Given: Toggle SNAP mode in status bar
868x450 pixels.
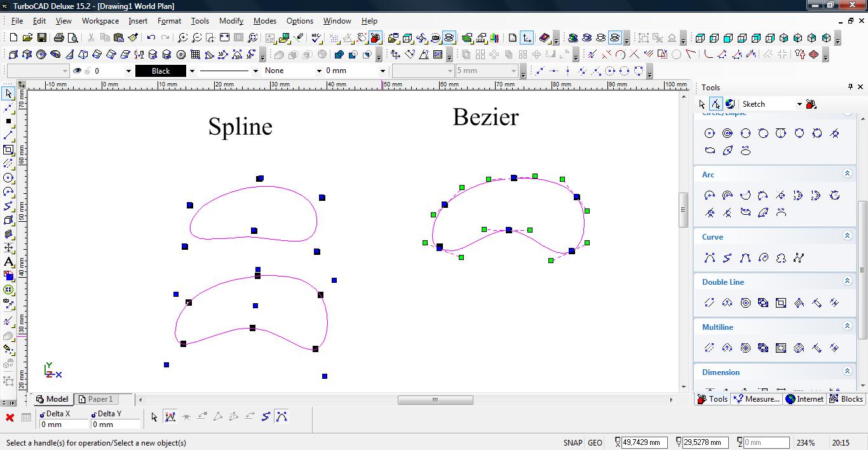Looking at the screenshot, I should pos(572,443).
